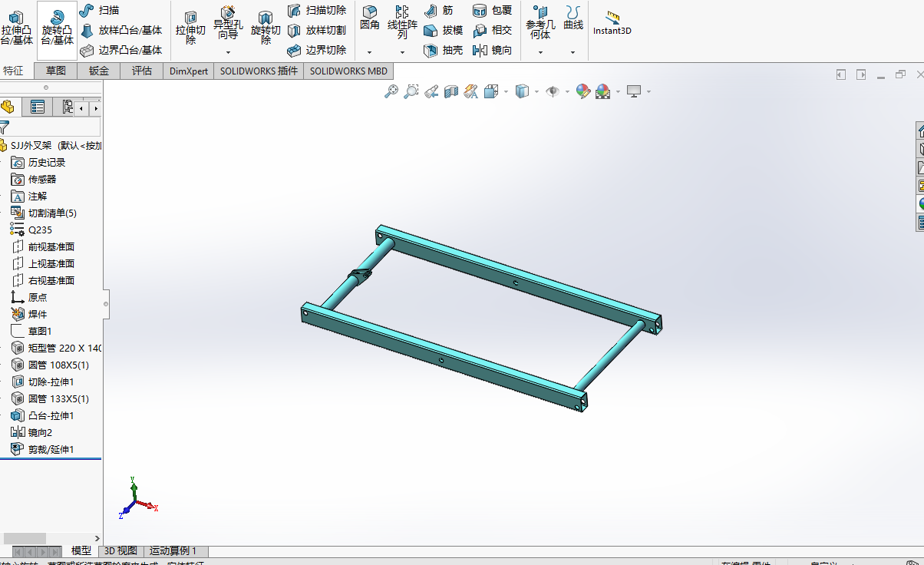Open the 参考几何体 reference geometry tool

[x=540, y=22]
